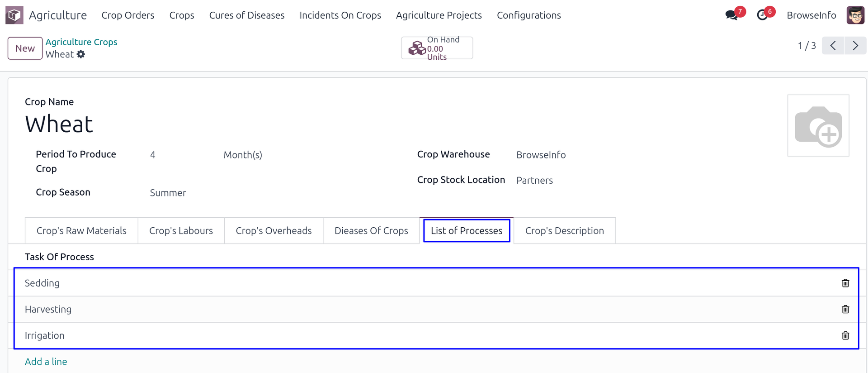Go to the next crop record

click(x=855, y=46)
